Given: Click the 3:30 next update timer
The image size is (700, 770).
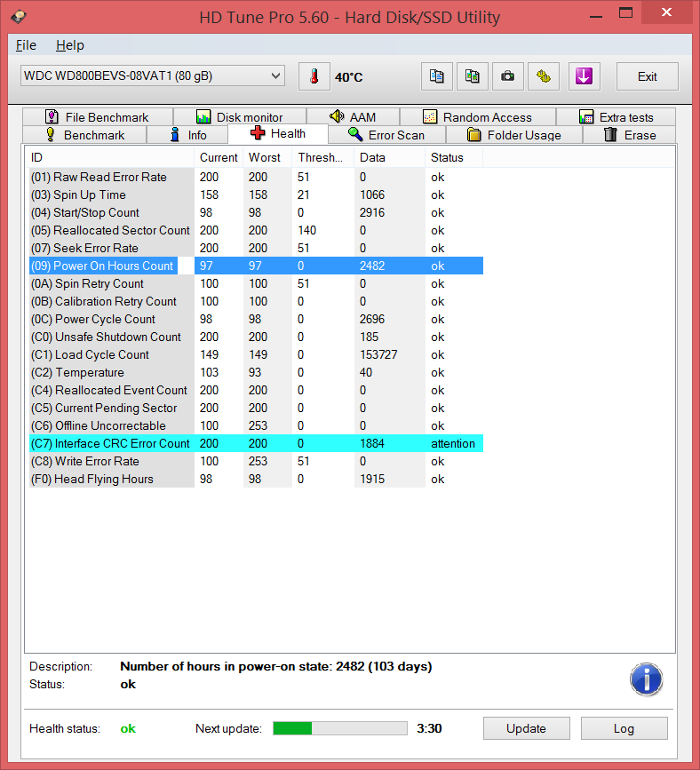Looking at the screenshot, I should click(429, 728).
